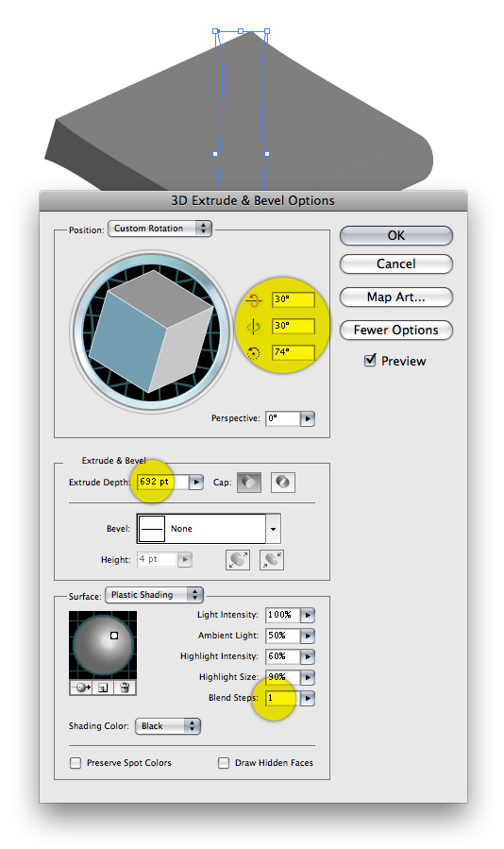Click the Highlight Intensity 60% field

pyautogui.click(x=282, y=656)
